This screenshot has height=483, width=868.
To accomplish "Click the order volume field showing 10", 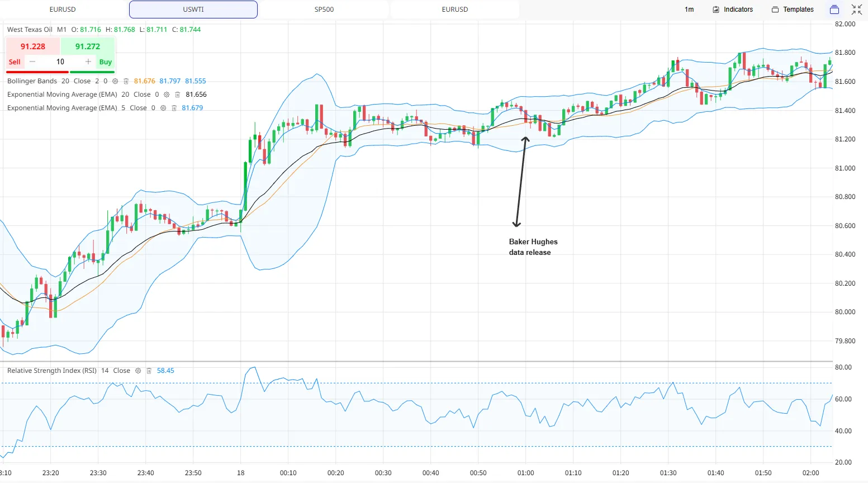I will (60, 61).
